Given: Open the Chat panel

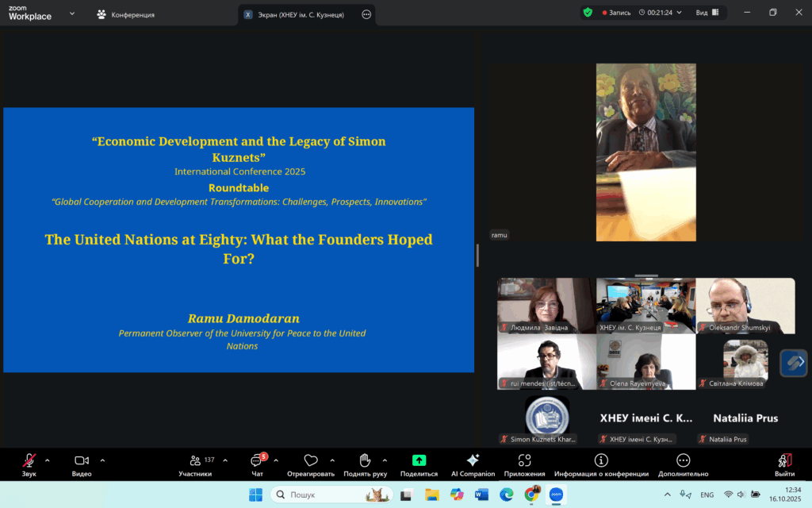Looking at the screenshot, I should coord(256,461).
